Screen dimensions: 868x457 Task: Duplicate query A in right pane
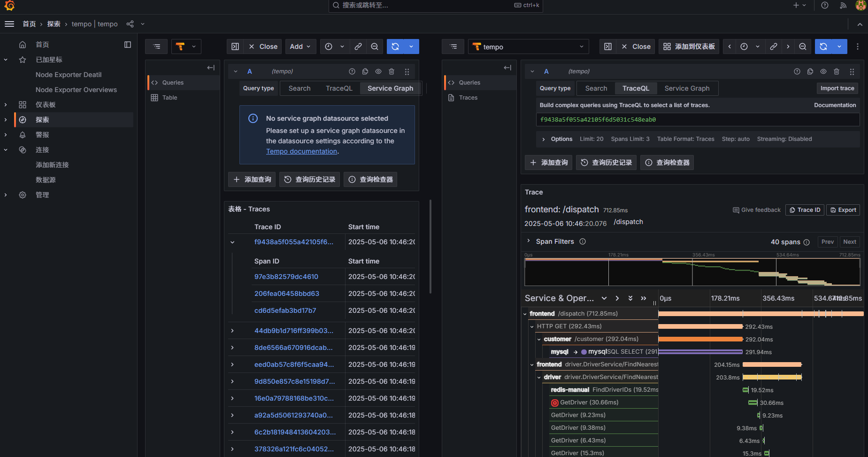tap(810, 71)
